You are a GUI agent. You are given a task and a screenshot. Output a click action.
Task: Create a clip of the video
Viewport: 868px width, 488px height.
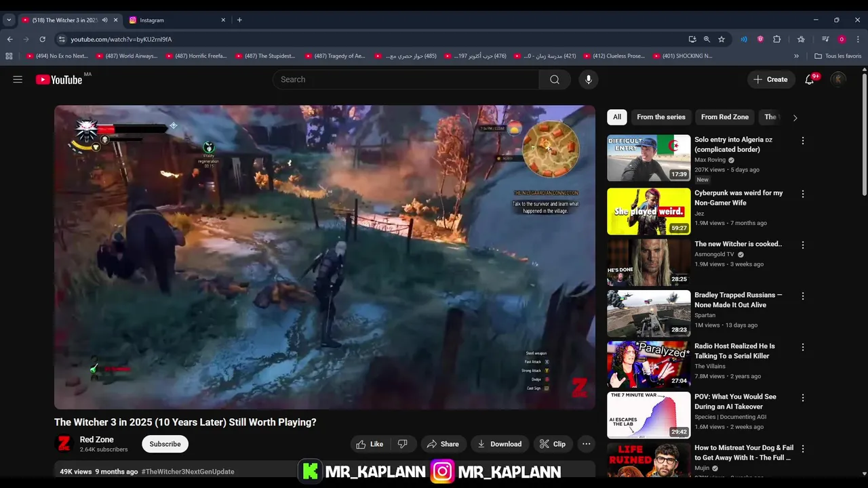553,444
